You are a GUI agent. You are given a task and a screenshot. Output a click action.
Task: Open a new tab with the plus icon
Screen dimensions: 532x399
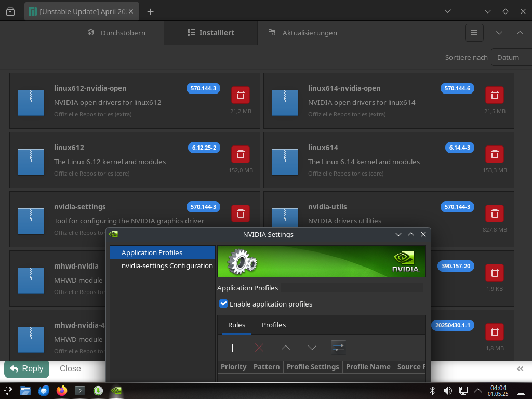pos(150,12)
